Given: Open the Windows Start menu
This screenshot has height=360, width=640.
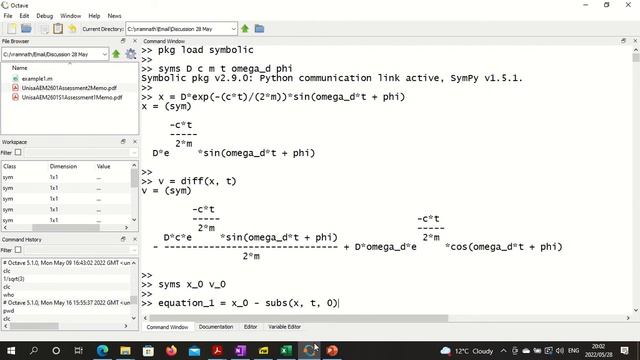Looking at the screenshot, I should [11, 351].
